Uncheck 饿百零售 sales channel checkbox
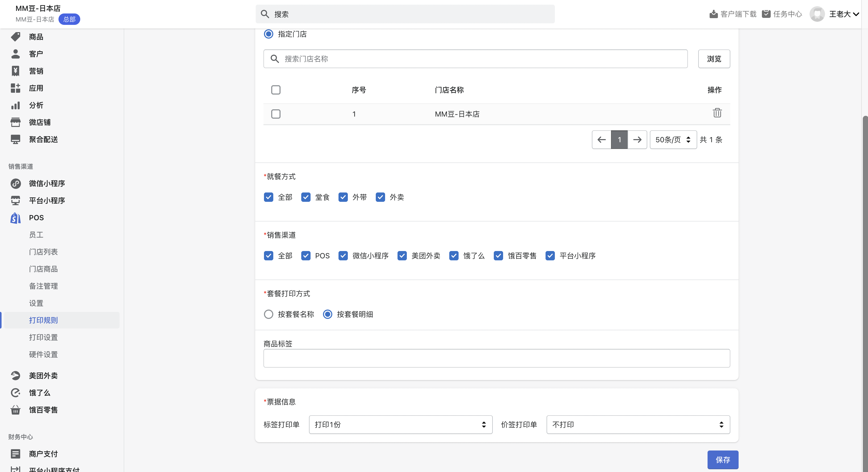 pyautogui.click(x=498, y=256)
